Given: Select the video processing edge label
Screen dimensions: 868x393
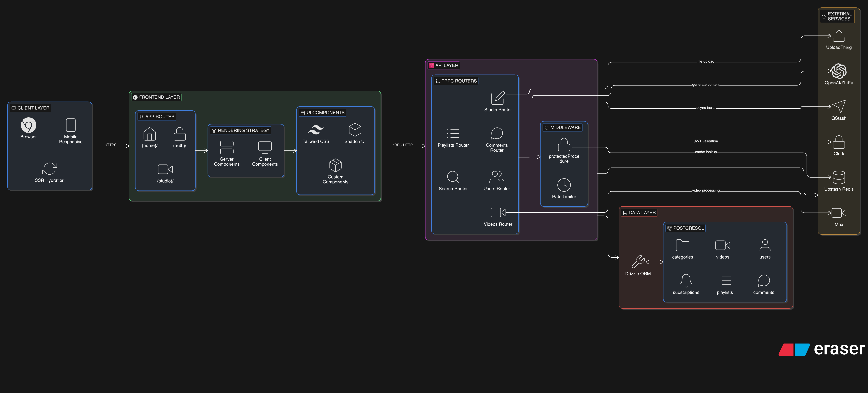Looking at the screenshot, I should point(706,191).
